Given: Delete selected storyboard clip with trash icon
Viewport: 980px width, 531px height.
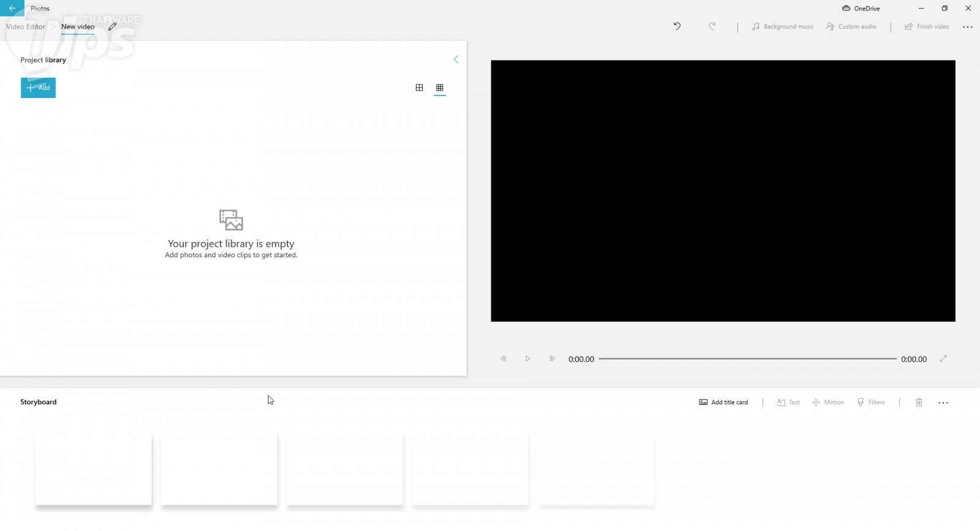Looking at the screenshot, I should [919, 402].
